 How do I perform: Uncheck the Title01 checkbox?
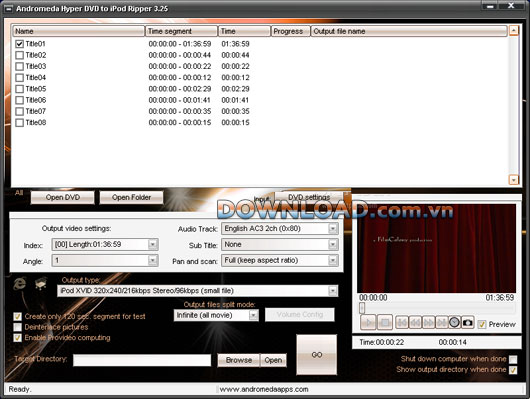pyautogui.click(x=20, y=44)
